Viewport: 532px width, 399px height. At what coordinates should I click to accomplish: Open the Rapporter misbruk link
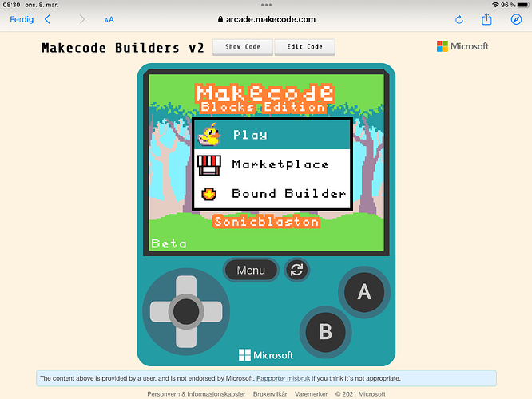click(x=283, y=378)
